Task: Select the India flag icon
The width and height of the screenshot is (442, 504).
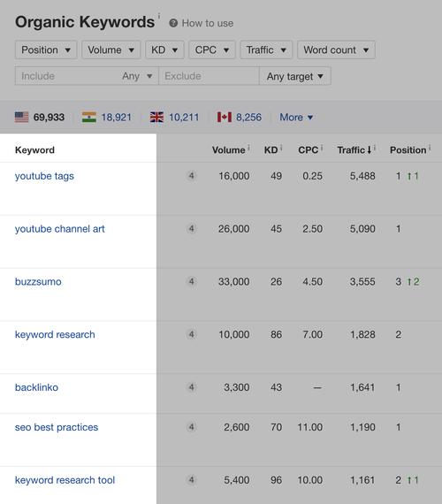Action: point(89,117)
